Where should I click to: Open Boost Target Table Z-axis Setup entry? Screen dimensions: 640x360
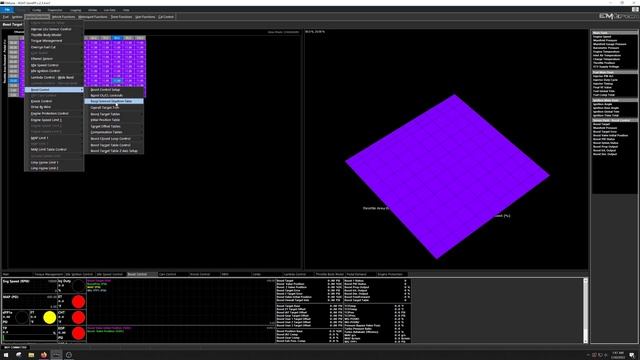(114, 151)
